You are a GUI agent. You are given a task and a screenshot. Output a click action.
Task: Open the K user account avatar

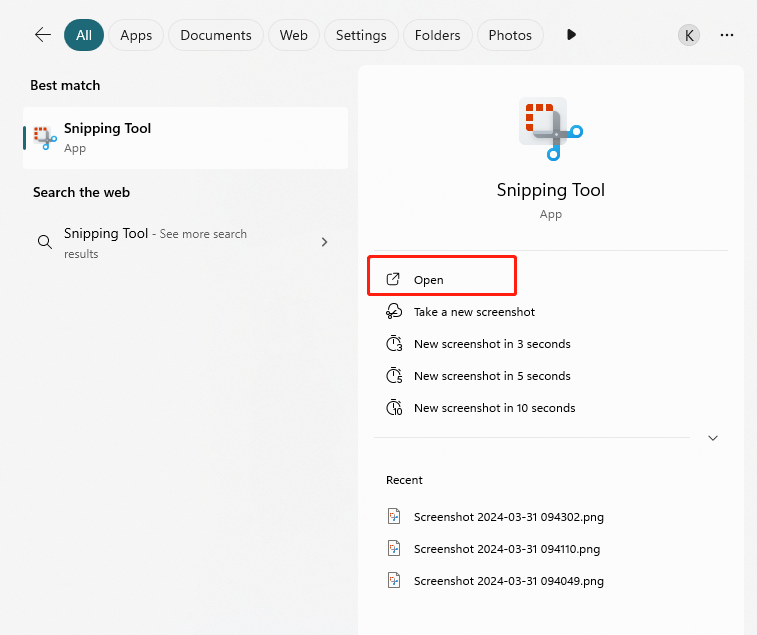click(x=689, y=35)
